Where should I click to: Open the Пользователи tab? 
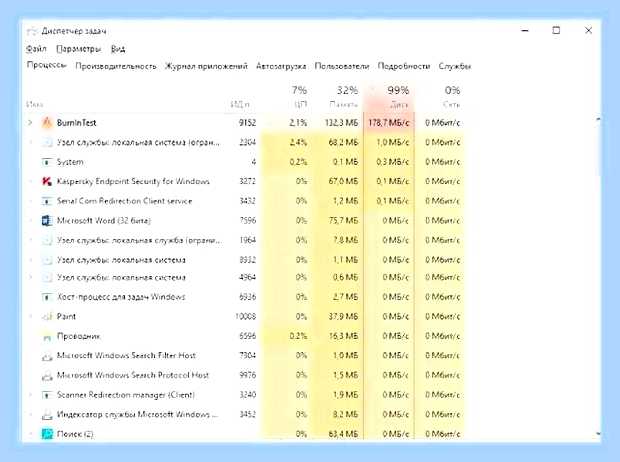[342, 66]
